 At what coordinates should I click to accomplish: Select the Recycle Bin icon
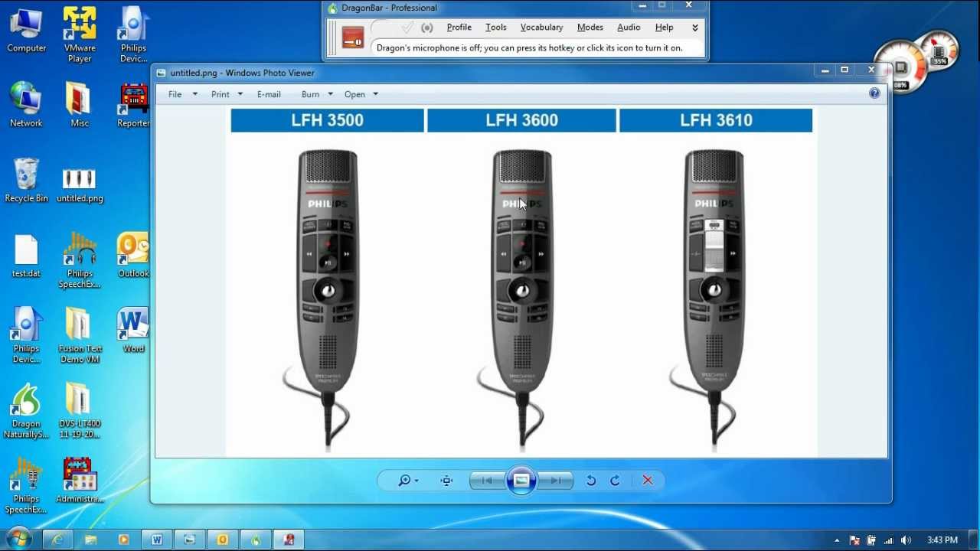(x=26, y=181)
